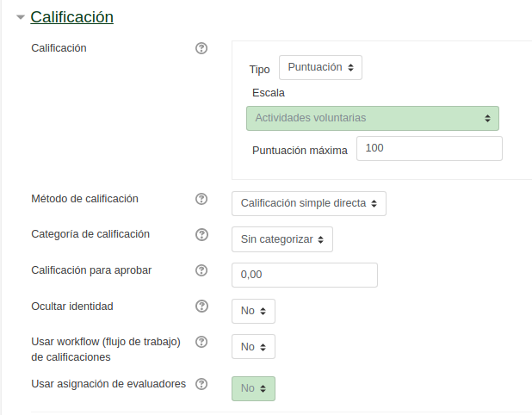
Task: Click the Tipo label text
Action: (x=260, y=70)
